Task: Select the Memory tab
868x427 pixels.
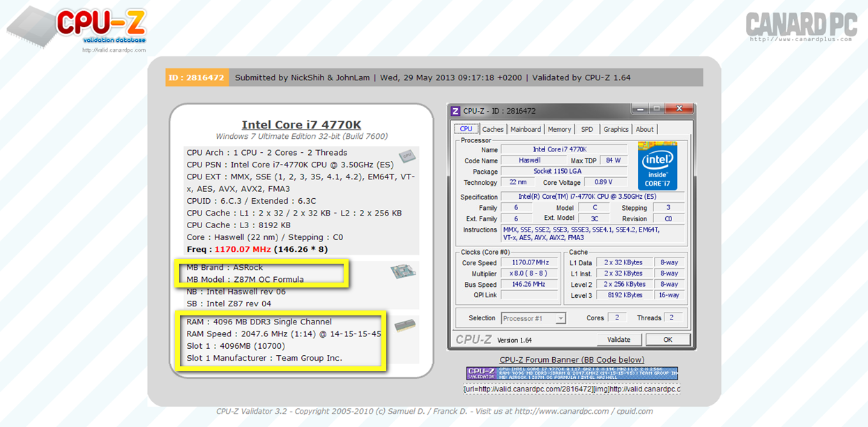Action: (559, 129)
